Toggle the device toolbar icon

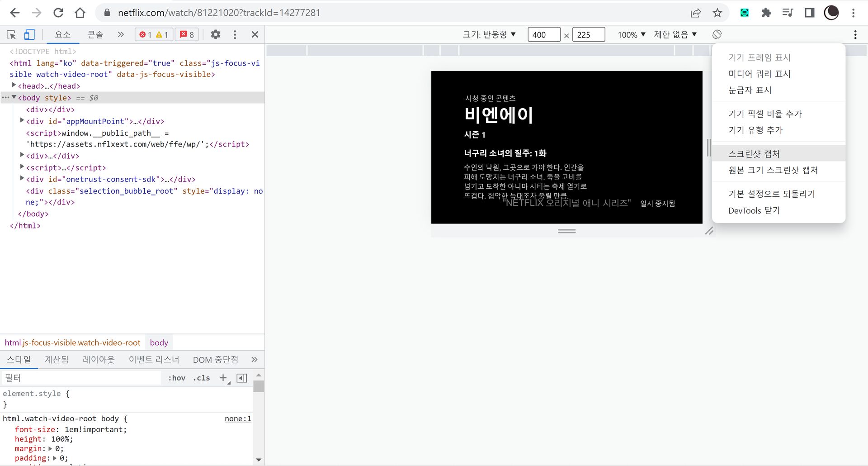click(x=29, y=34)
